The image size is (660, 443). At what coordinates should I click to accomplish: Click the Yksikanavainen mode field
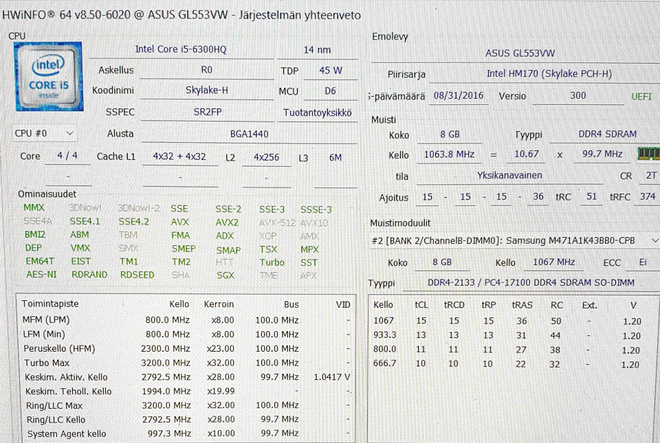[x=509, y=176]
